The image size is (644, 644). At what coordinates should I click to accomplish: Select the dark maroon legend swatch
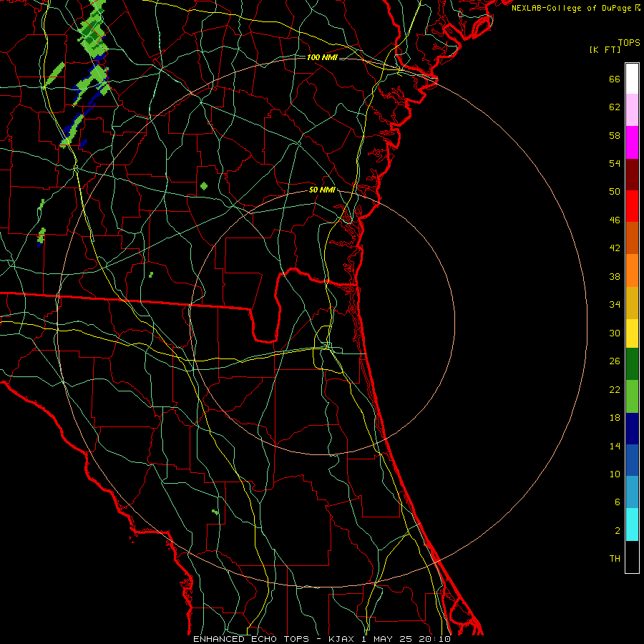point(632,175)
